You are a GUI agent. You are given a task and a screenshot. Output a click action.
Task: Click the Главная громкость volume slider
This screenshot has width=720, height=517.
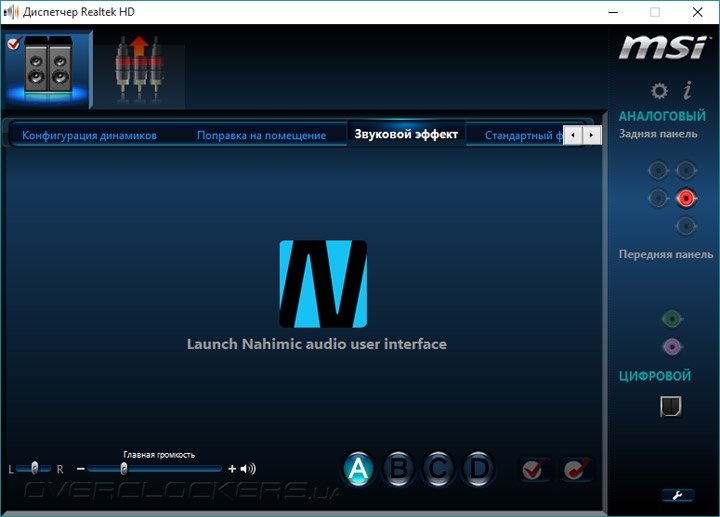point(155,469)
